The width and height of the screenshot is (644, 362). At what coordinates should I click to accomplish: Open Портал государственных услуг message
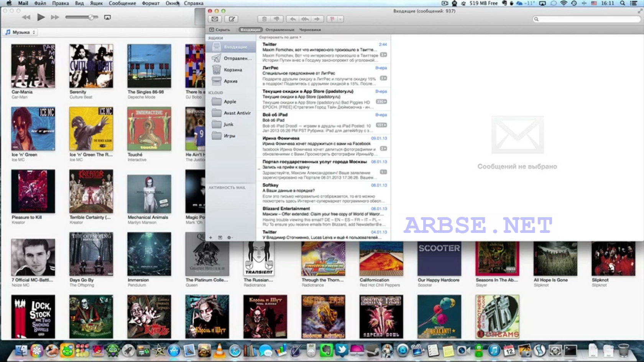click(324, 170)
